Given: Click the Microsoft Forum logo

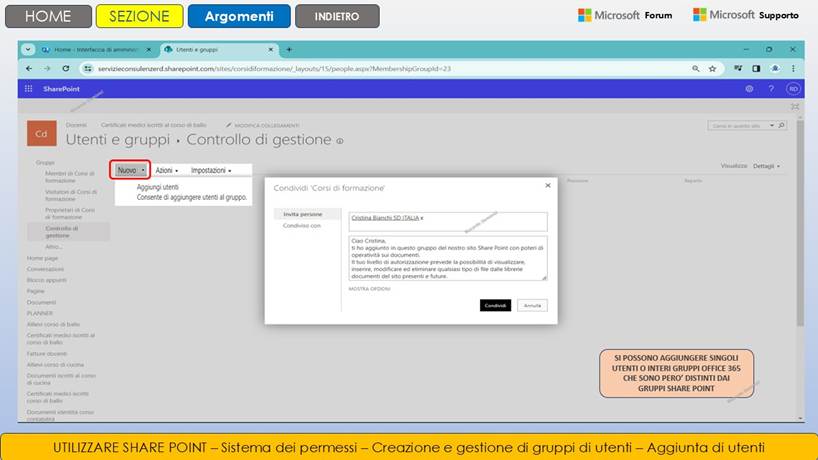Looking at the screenshot, I should click(625, 15).
